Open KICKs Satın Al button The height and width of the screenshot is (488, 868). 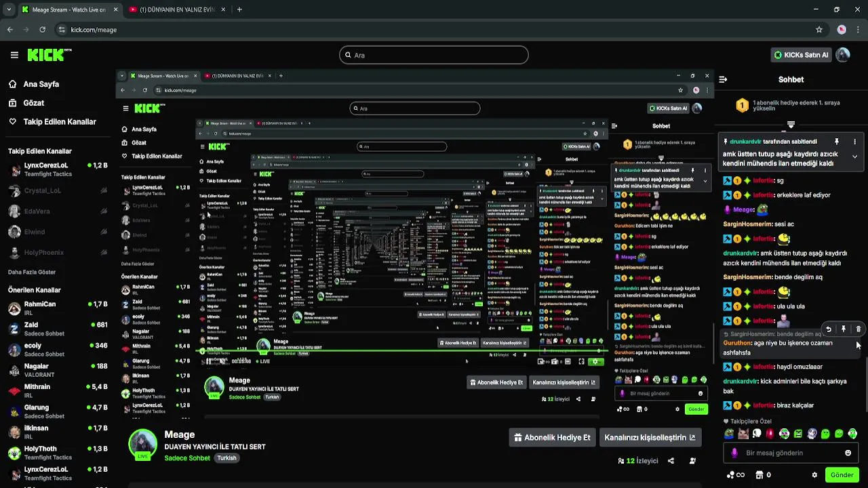(x=802, y=55)
